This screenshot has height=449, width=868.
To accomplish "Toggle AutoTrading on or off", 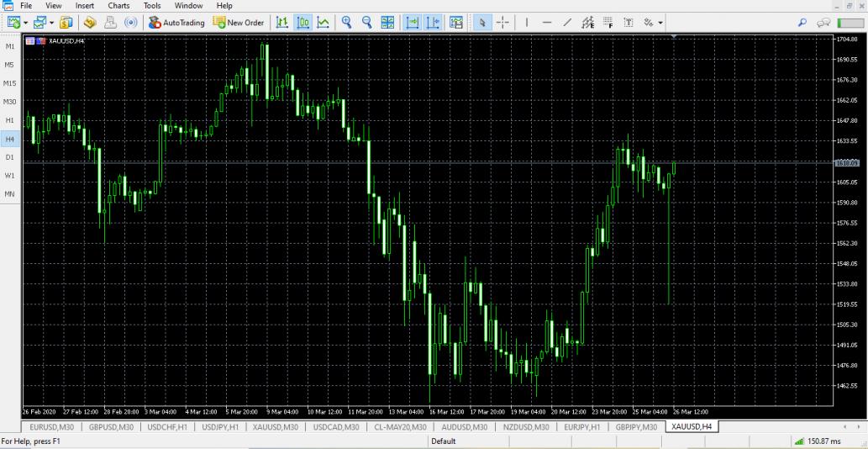I will 176,23.
